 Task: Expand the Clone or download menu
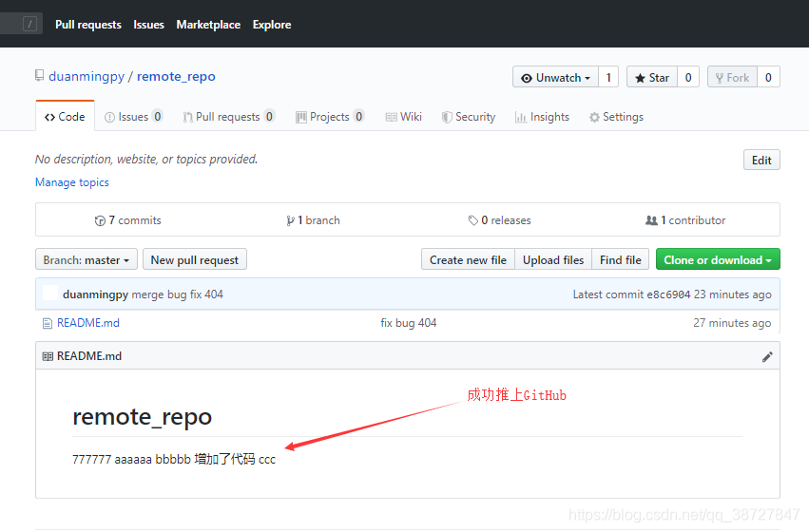pyautogui.click(x=718, y=259)
